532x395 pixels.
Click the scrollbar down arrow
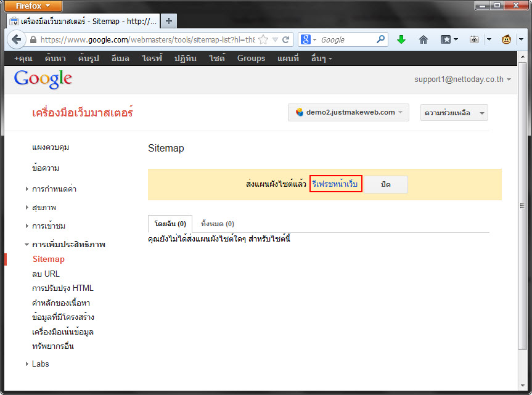point(523,386)
